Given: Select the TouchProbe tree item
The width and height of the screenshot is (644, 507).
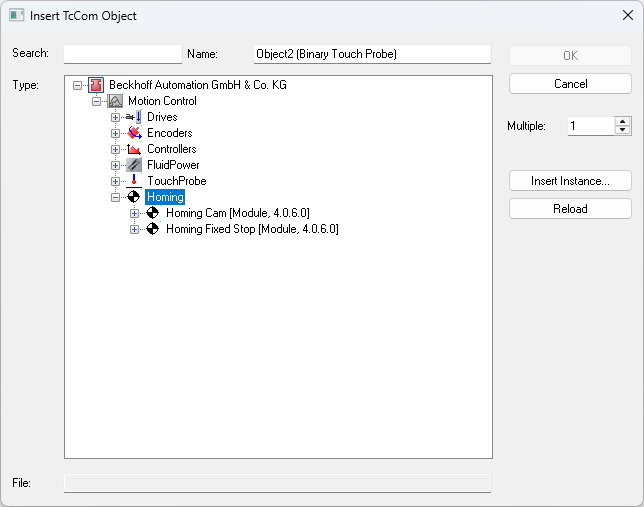Looking at the screenshot, I should coord(177,181).
